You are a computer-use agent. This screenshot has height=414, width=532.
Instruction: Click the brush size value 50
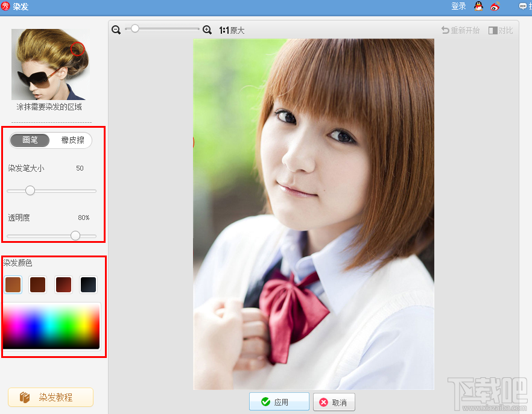pyautogui.click(x=80, y=168)
